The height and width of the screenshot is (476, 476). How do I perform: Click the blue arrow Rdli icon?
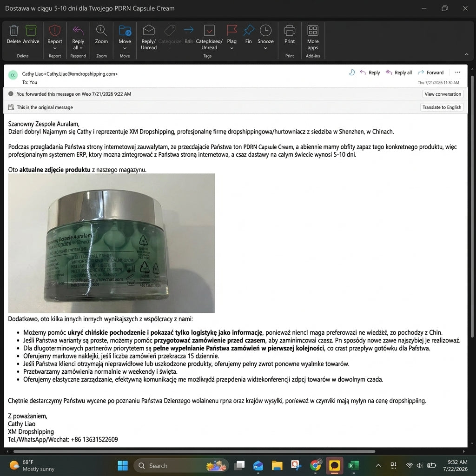tap(189, 30)
